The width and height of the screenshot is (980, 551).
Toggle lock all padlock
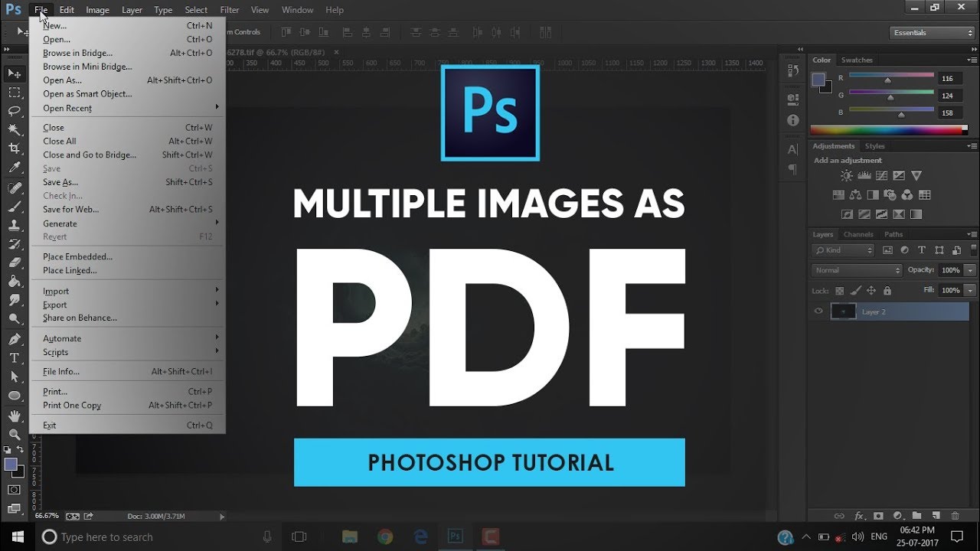point(887,291)
